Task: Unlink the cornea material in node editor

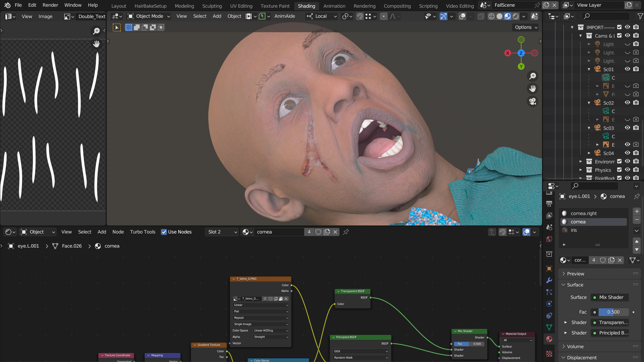Action: [335, 232]
